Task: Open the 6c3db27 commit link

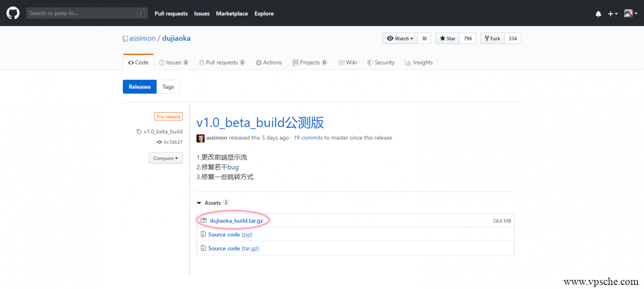Action: point(173,142)
